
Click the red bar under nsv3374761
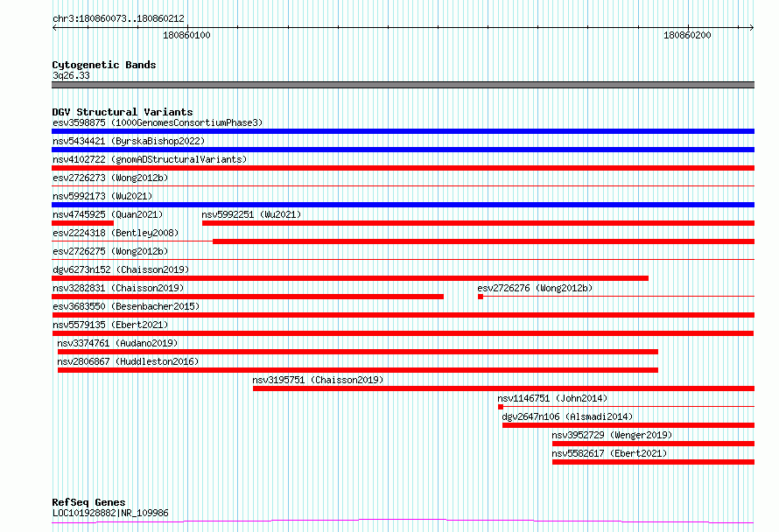[x=358, y=352]
